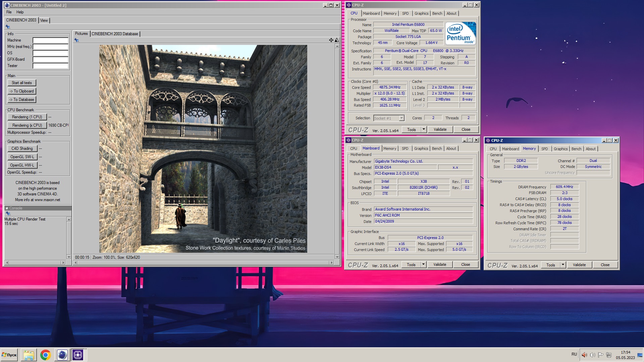
Task: Click the muted volume tray icon
Action: [584, 355]
